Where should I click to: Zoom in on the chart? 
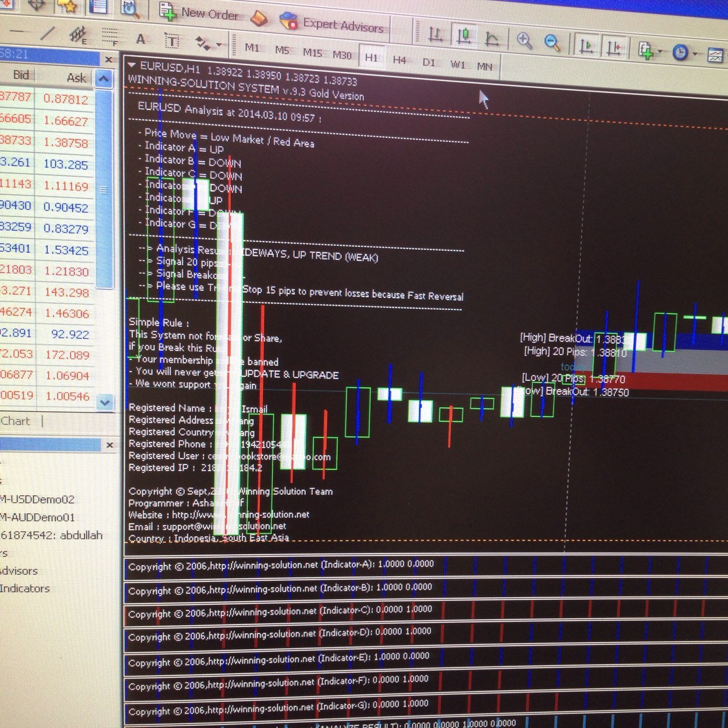coord(524,41)
